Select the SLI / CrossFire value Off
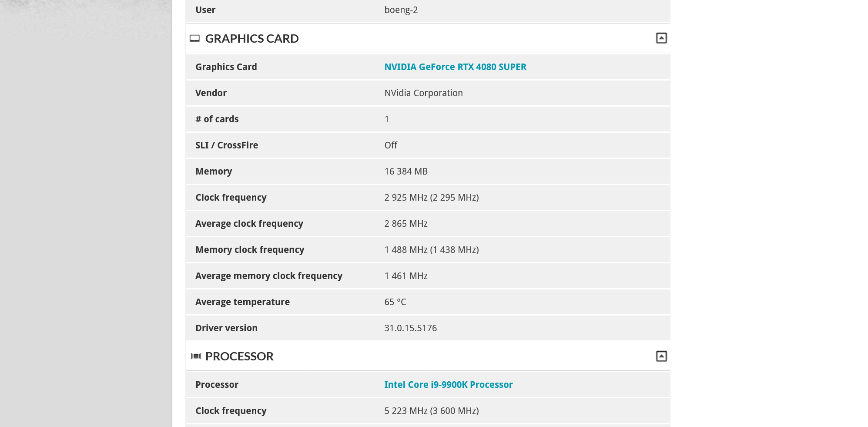868x427 pixels. (391, 145)
